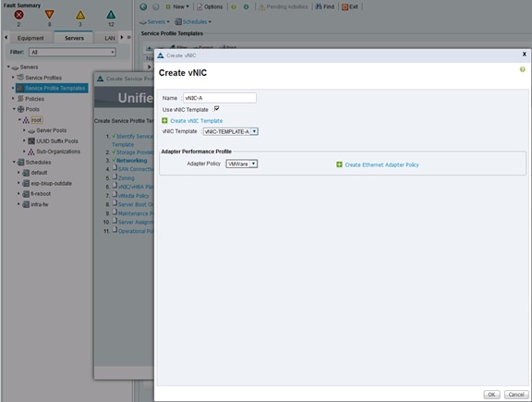Open the Filter All dropdown

72,52
